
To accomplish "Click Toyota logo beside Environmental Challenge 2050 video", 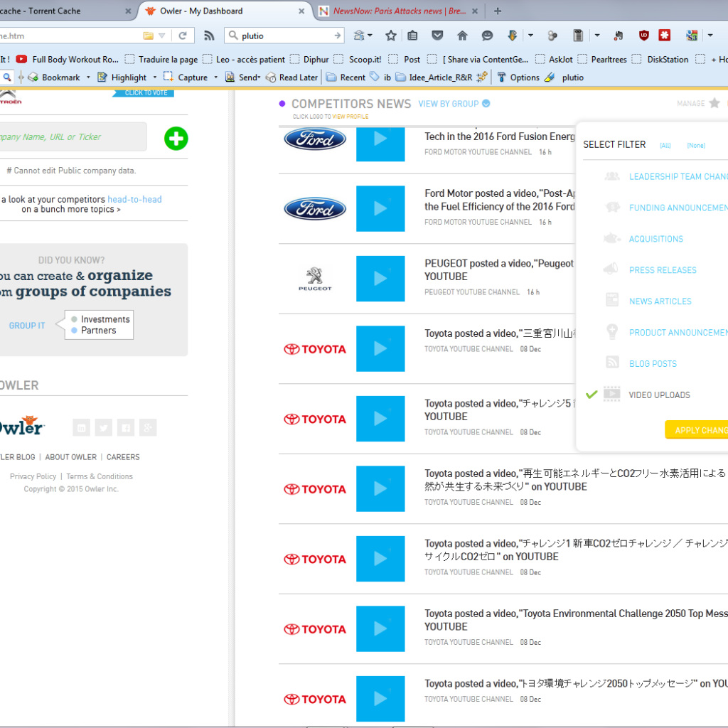I will [315, 629].
